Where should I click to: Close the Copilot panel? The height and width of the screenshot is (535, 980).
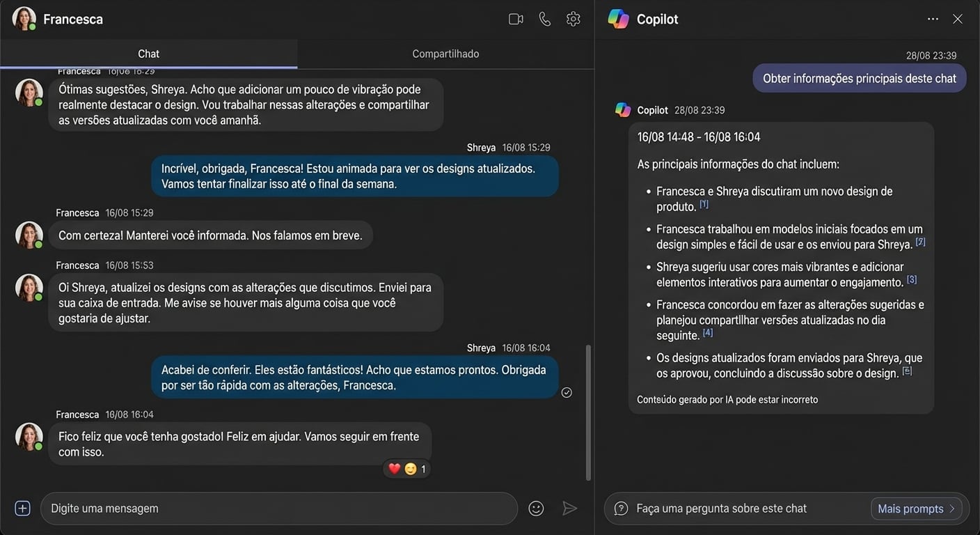(x=958, y=19)
